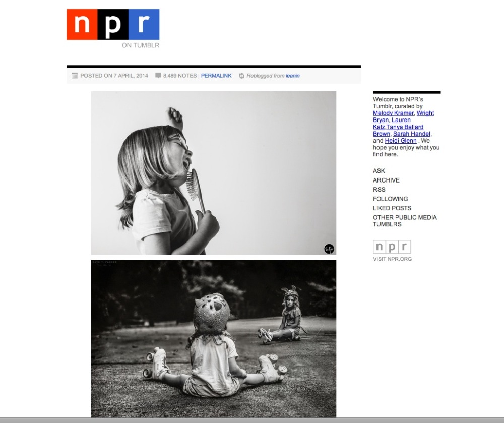
Task: Click the ktp watermark badge on photo
Action: 329,249
